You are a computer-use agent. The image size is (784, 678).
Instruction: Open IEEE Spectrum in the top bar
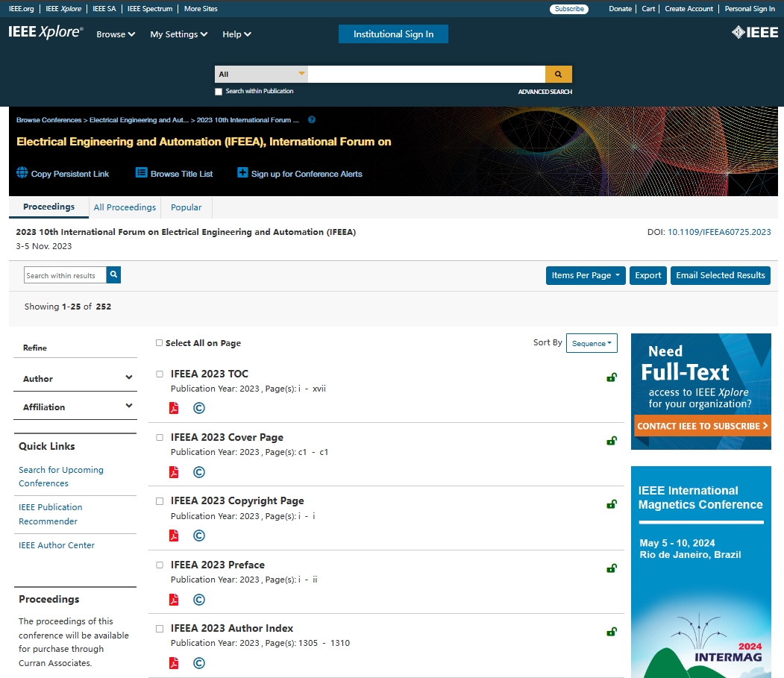149,8
